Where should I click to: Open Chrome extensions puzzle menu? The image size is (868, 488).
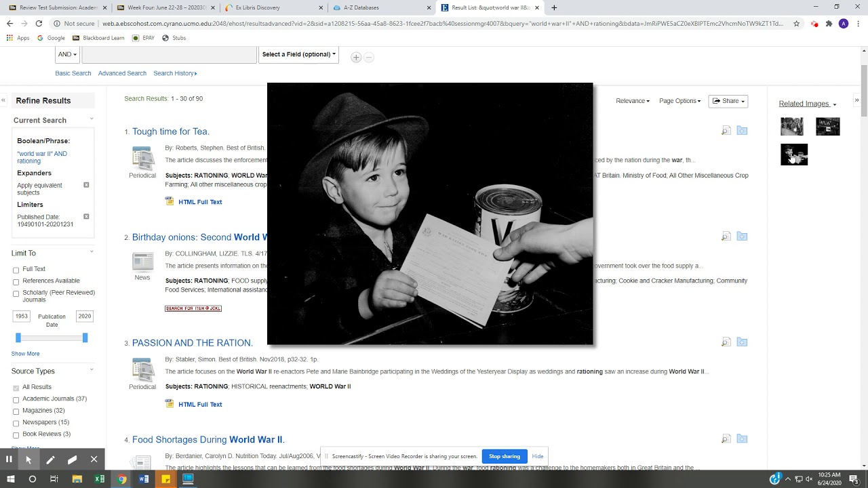[x=829, y=23]
